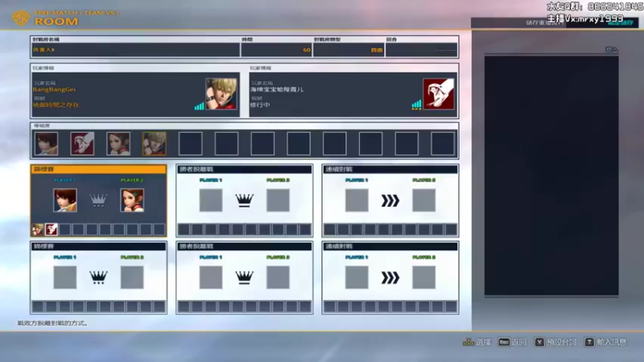Viewport: 644px width, 362px height.
Task: Select the time field showing 60
Action: 276,50
